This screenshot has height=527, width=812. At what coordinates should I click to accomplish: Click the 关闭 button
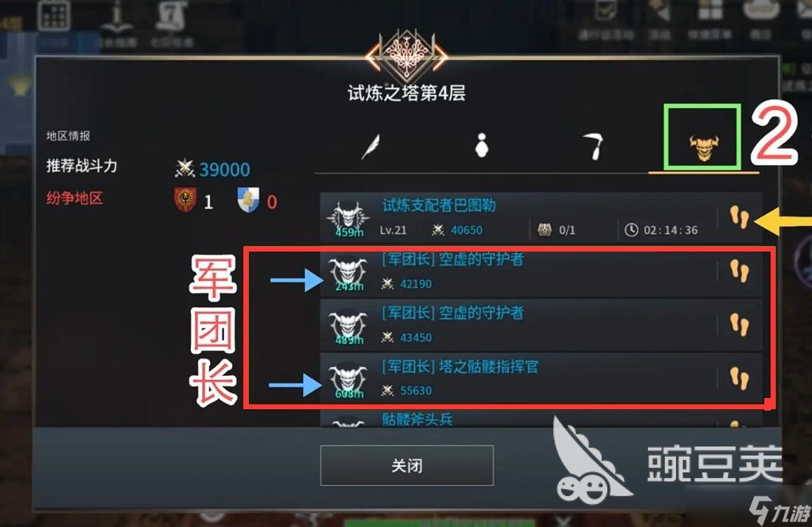click(407, 465)
